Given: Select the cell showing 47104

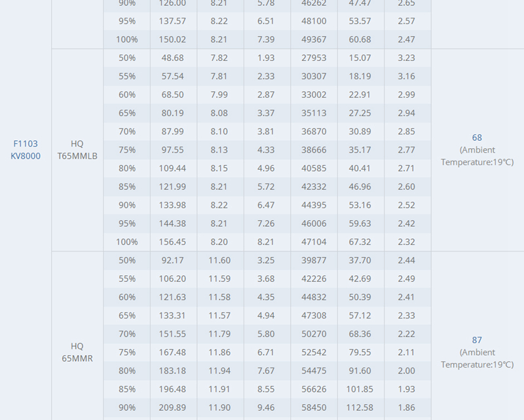Looking at the screenshot, I should [314, 242].
